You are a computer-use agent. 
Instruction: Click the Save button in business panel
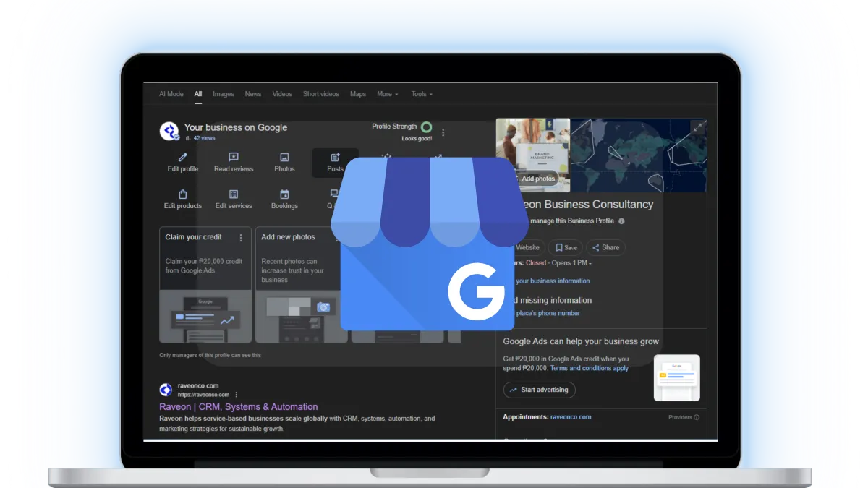pos(566,247)
